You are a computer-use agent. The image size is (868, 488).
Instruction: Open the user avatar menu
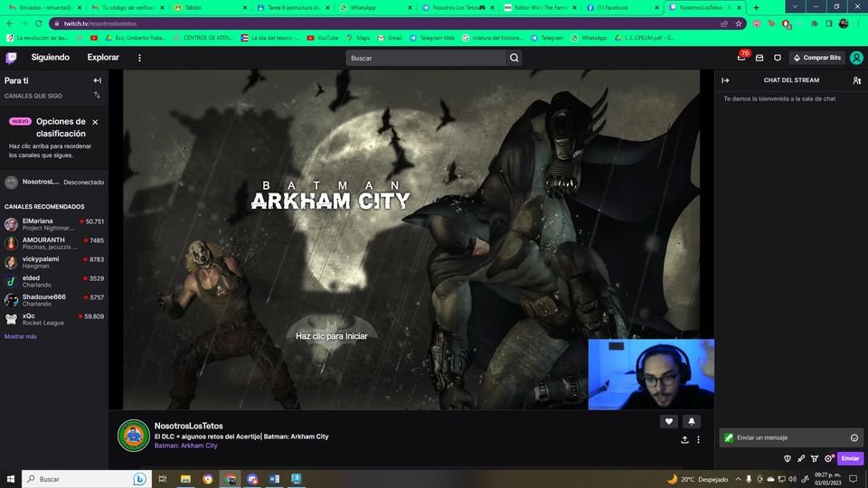click(856, 58)
